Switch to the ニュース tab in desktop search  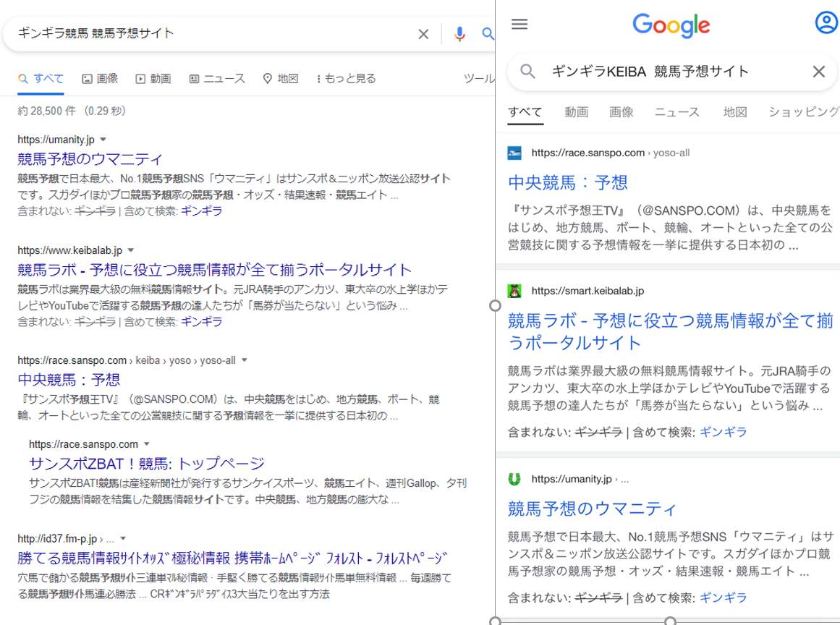pyautogui.click(x=217, y=79)
